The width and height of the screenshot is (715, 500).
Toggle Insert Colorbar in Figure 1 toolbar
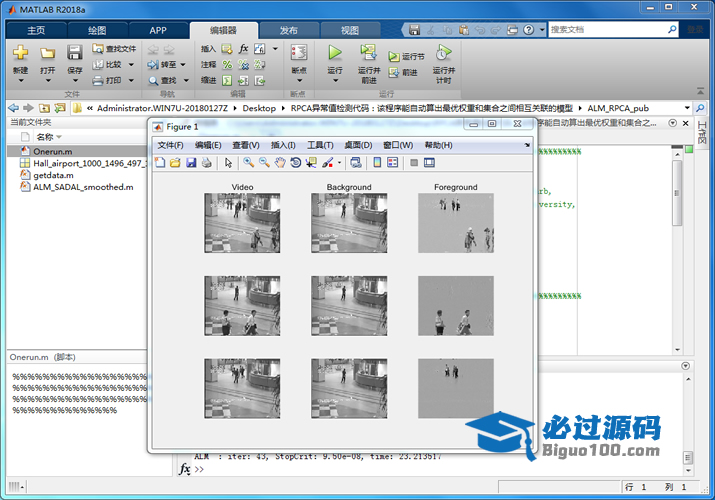tap(377, 163)
